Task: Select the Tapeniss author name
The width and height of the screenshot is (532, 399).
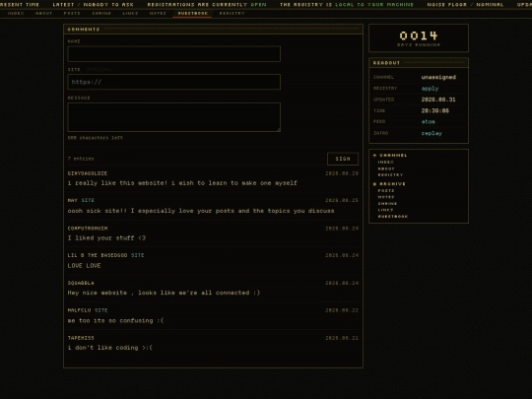Action: (x=81, y=338)
